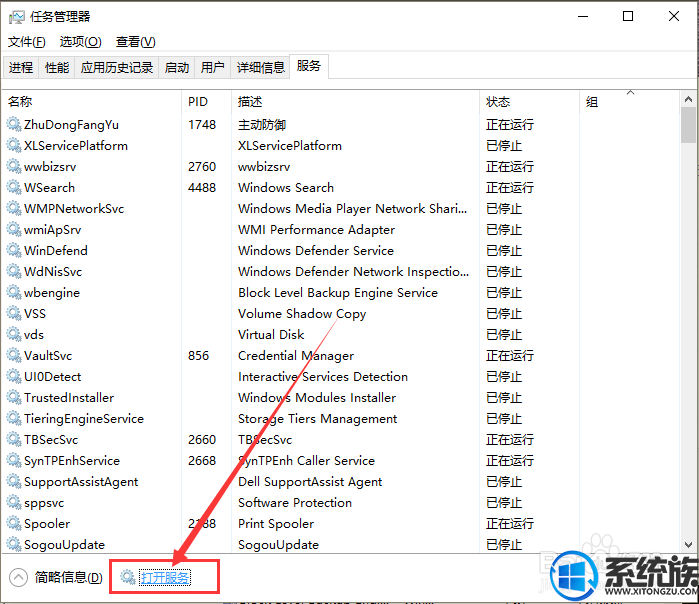Click the 简略信息(D) button label

point(69,578)
